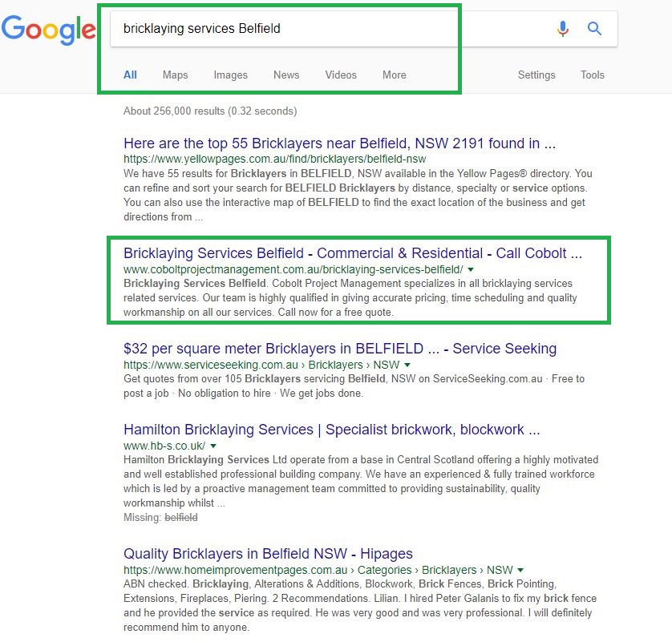Expand the dropdown arrow beside the hb-s.co.uk URL

213,446
